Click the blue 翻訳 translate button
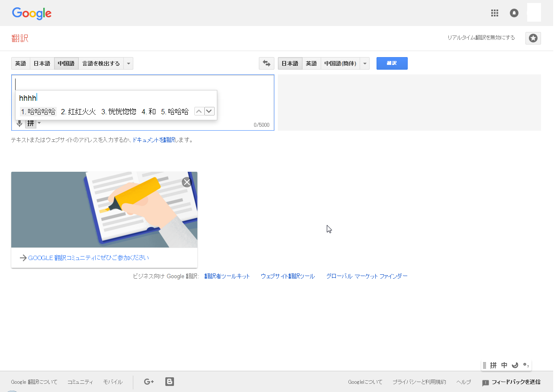The image size is (554, 392). 392,63
